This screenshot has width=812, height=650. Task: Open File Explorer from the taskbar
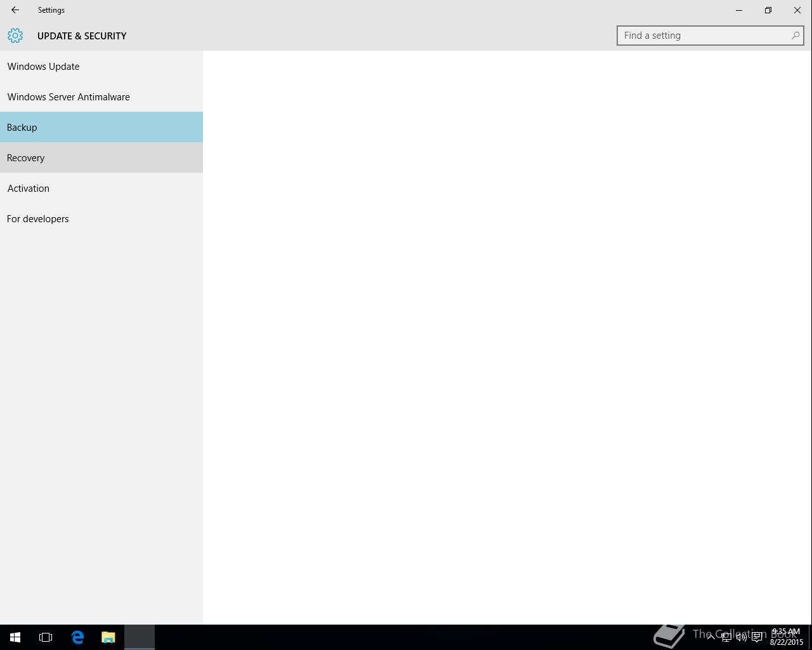point(108,637)
